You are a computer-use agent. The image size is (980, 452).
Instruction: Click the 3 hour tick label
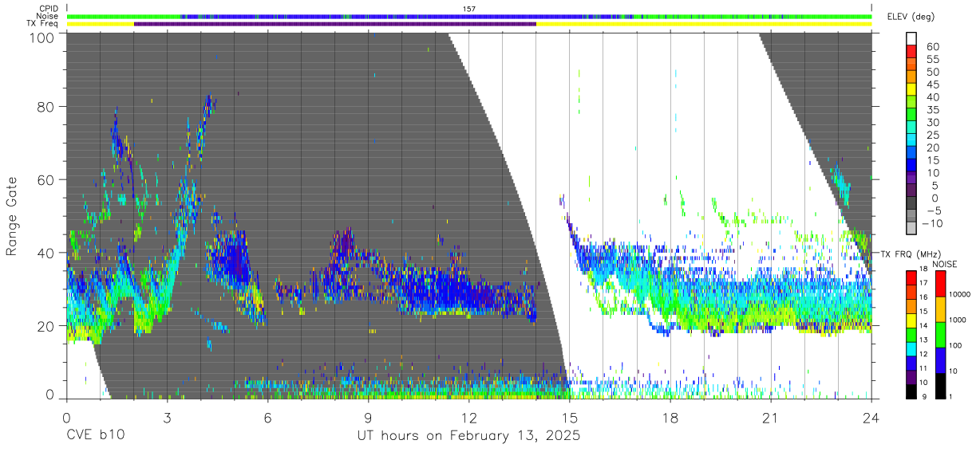tap(167, 416)
